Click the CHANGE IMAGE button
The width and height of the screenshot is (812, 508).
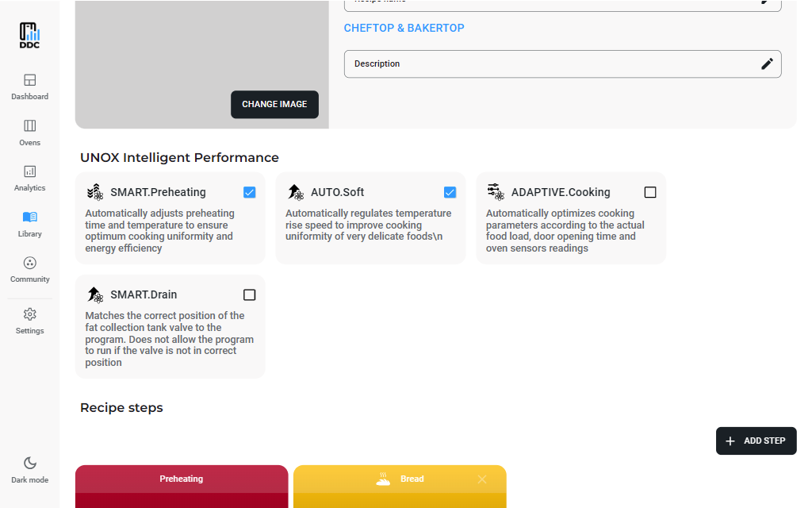[274, 104]
